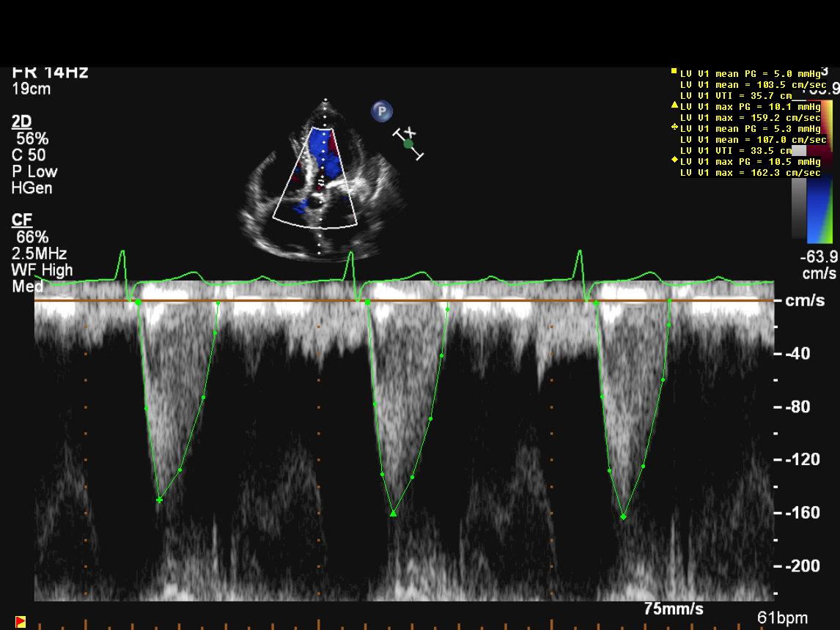Click the blue circular P indicator icon

click(x=381, y=111)
